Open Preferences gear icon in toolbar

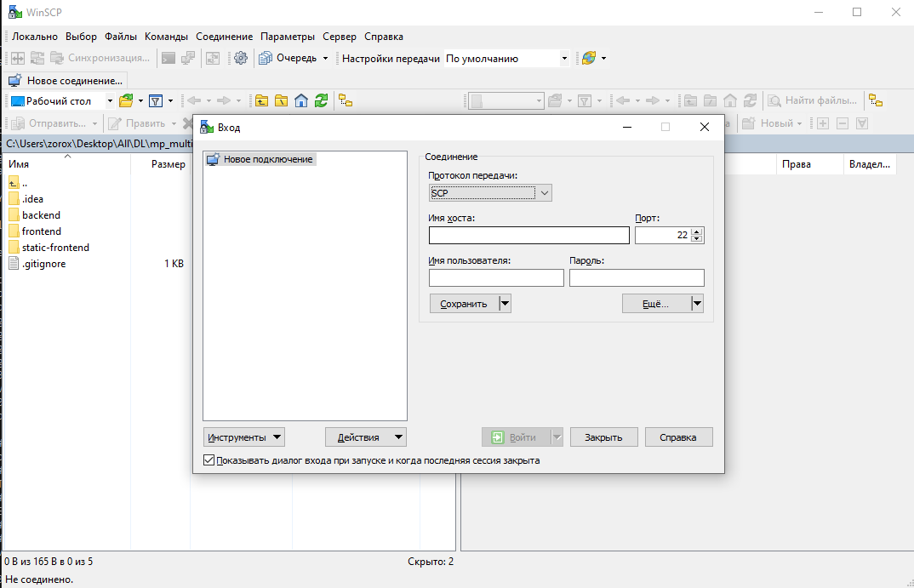(x=241, y=58)
